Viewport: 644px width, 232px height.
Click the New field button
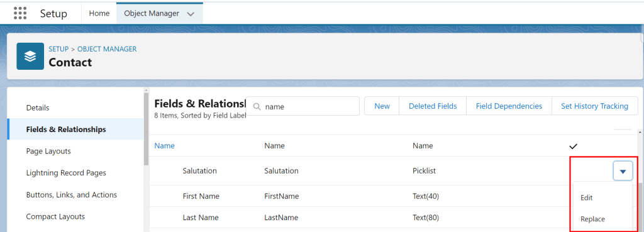(x=382, y=106)
